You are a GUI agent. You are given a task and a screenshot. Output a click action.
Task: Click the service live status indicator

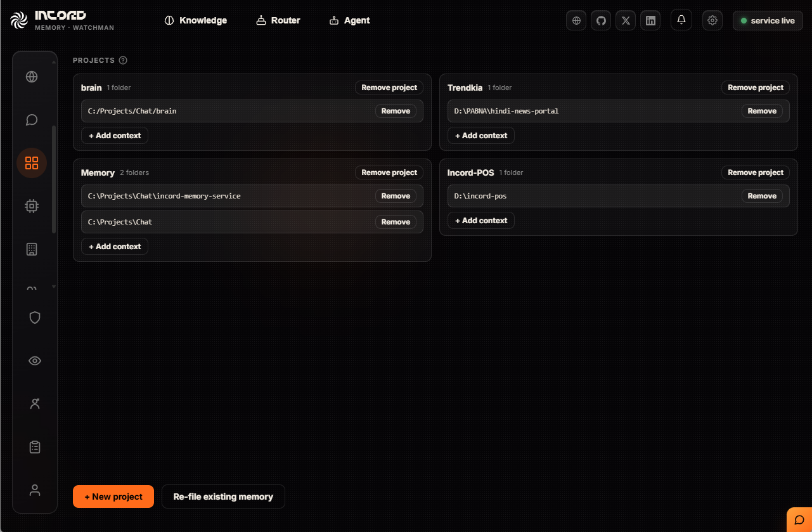pyautogui.click(x=768, y=20)
